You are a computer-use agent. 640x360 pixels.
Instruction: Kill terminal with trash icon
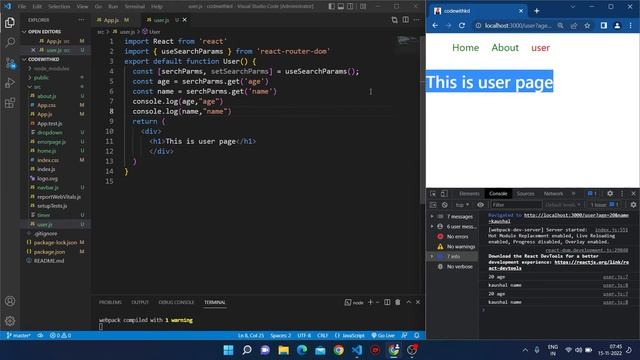[x=398, y=302]
